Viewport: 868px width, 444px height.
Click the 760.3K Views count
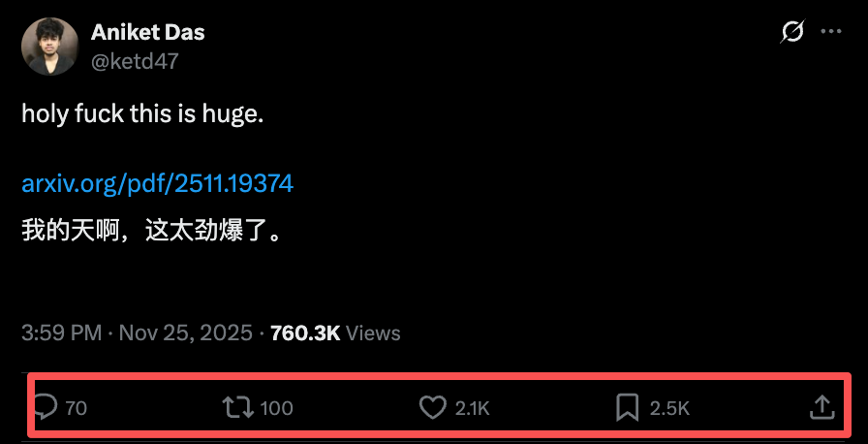(335, 333)
